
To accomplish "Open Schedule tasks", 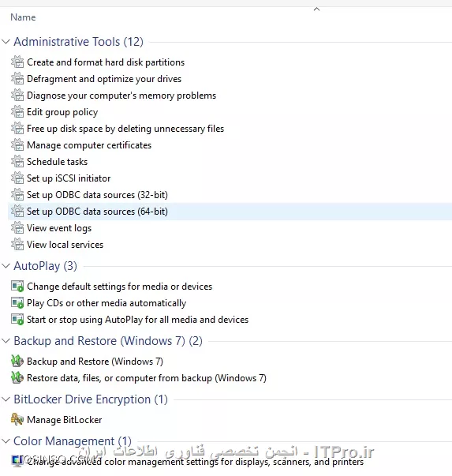I will tap(58, 162).
